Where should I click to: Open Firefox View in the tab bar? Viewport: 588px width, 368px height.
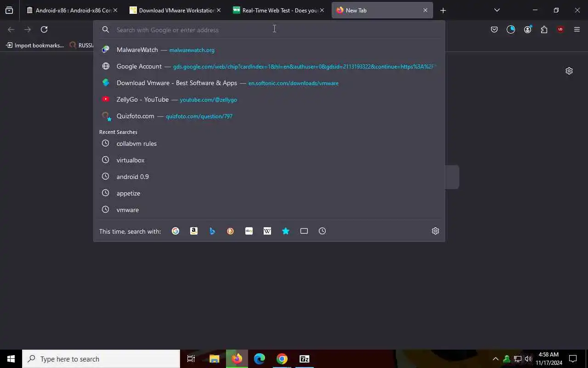coord(9,10)
